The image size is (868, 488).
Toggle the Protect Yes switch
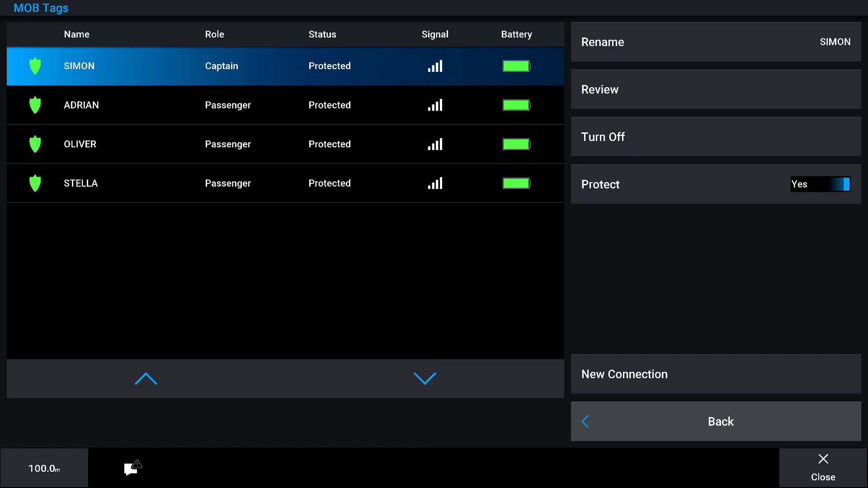[x=820, y=184]
